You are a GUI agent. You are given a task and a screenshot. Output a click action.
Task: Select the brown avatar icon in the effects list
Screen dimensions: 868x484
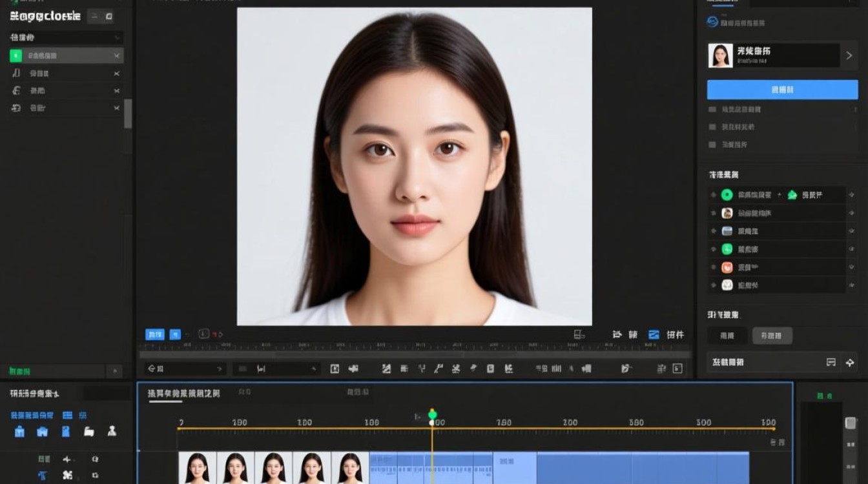727,213
